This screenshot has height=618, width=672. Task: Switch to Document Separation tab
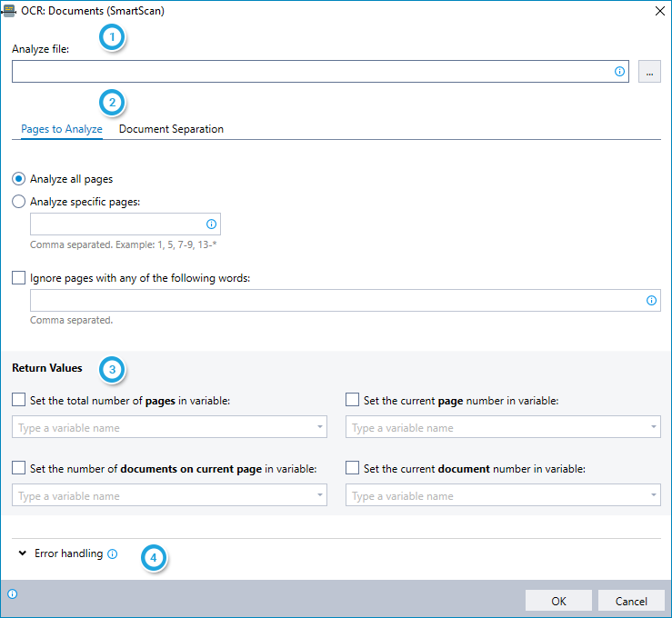click(171, 129)
